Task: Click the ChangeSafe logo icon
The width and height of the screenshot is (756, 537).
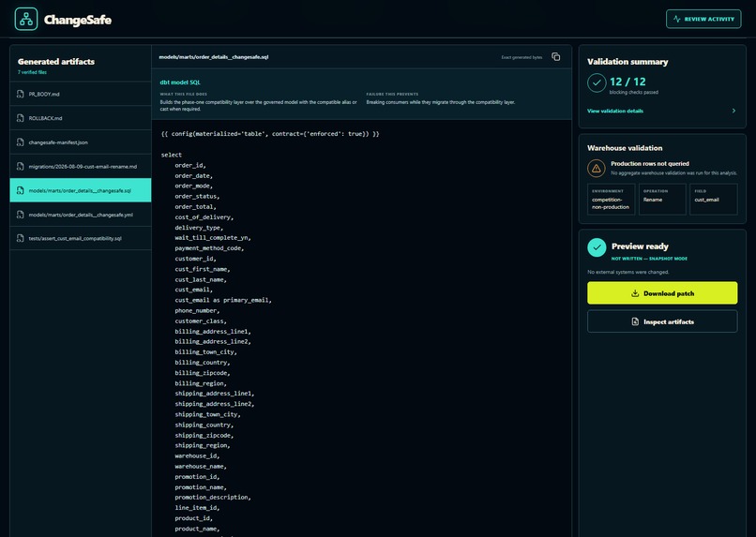Action: (x=26, y=20)
